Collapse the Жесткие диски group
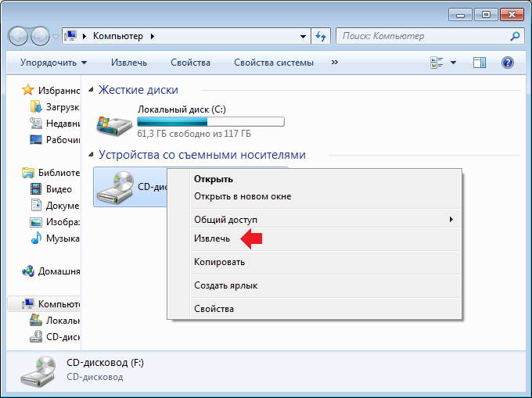 pos(91,90)
